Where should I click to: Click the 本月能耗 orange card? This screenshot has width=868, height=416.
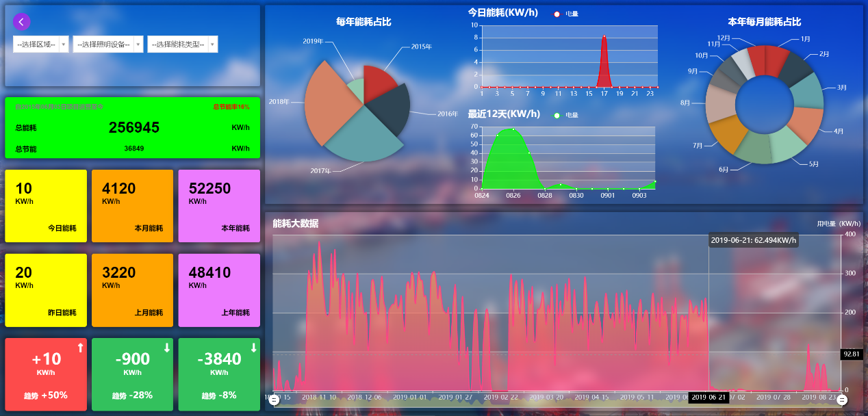132,206
